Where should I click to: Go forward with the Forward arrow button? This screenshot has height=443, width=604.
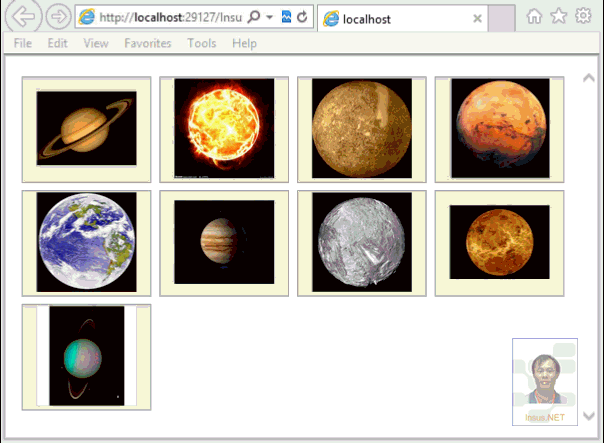point(58,17)
